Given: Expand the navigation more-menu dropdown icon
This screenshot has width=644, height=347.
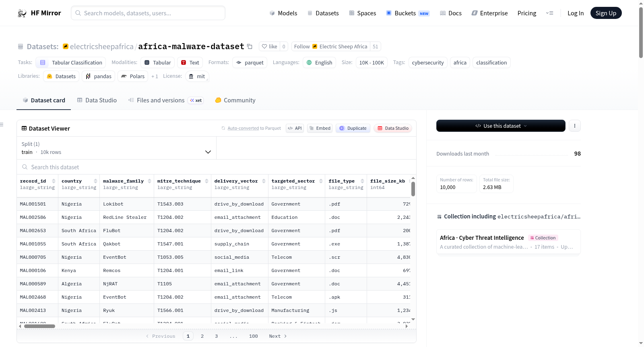Looking at the screenshot, I should pos(549,13).
